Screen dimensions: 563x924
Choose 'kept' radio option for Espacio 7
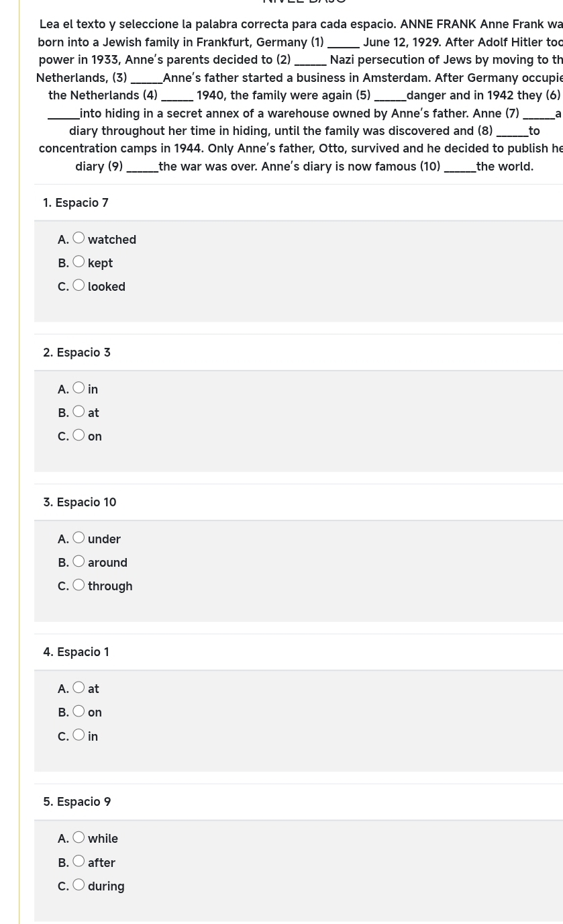[79, 261]
